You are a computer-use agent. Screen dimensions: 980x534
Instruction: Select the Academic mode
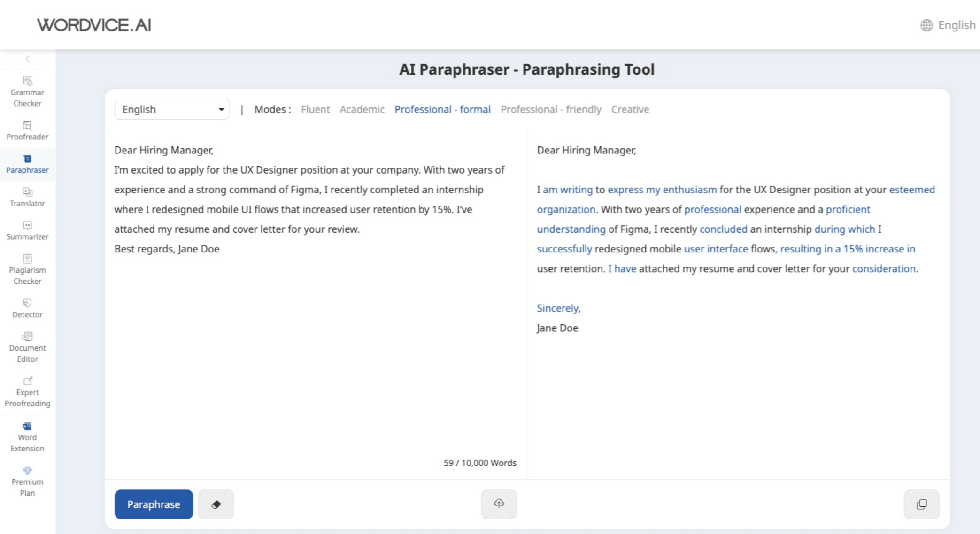pyautogui.click(x=362, y=109)
